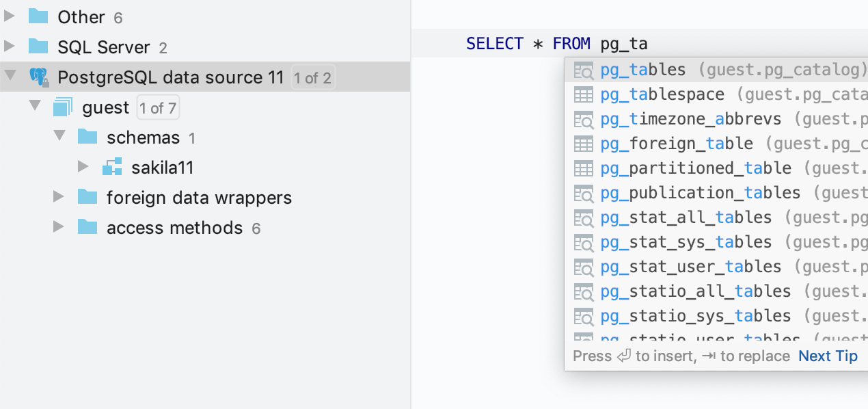Click the 1 of 7 badge beside guest
Viewport: 868px width, 409px height.
click(x=158, y=107)
